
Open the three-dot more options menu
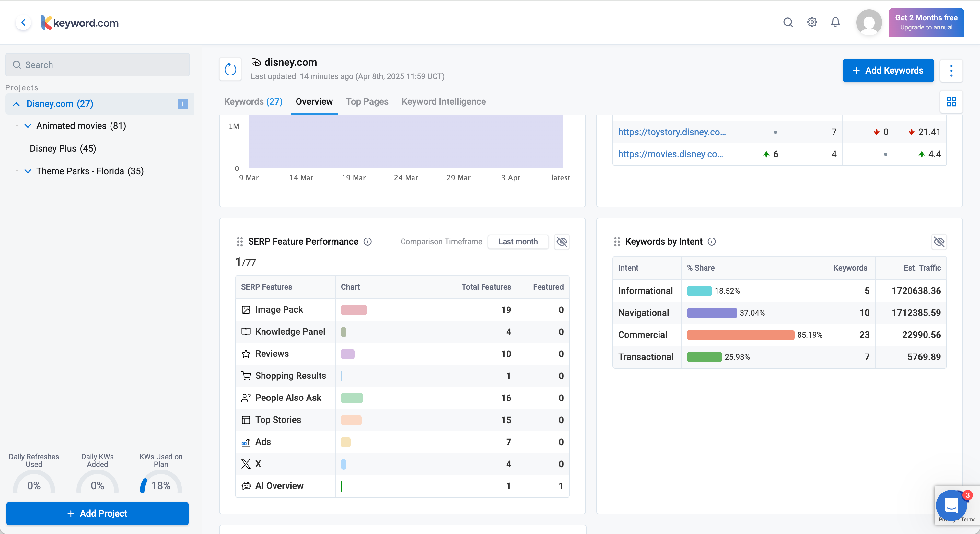point(951,71)
